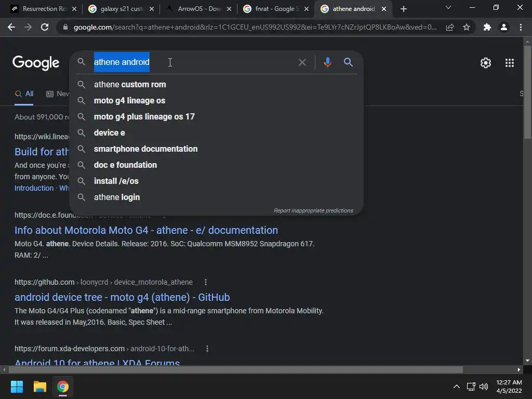This screenshot has width=532, height=399.
Task: Open a new browser tab
Action: pos(403,9)
